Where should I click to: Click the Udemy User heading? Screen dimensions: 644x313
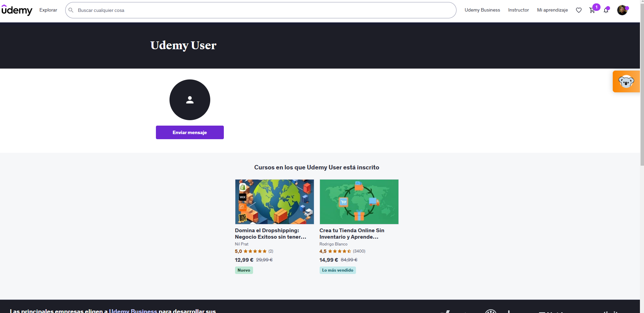coord(183,45)
